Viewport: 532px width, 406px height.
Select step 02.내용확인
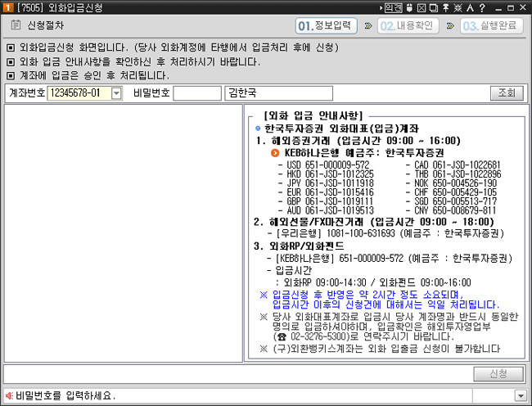tap(408, 25)
